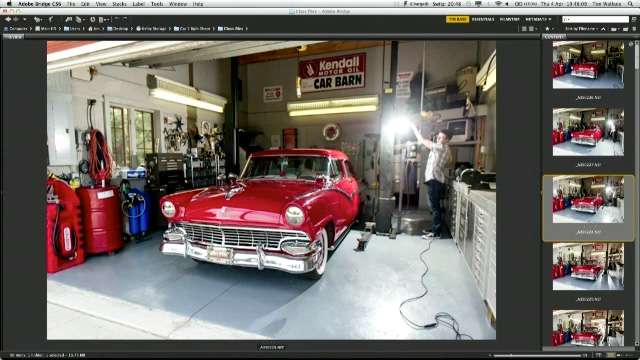Open the View menu
Viewport: 640px width, 360px height.
[x=101, y=4]
